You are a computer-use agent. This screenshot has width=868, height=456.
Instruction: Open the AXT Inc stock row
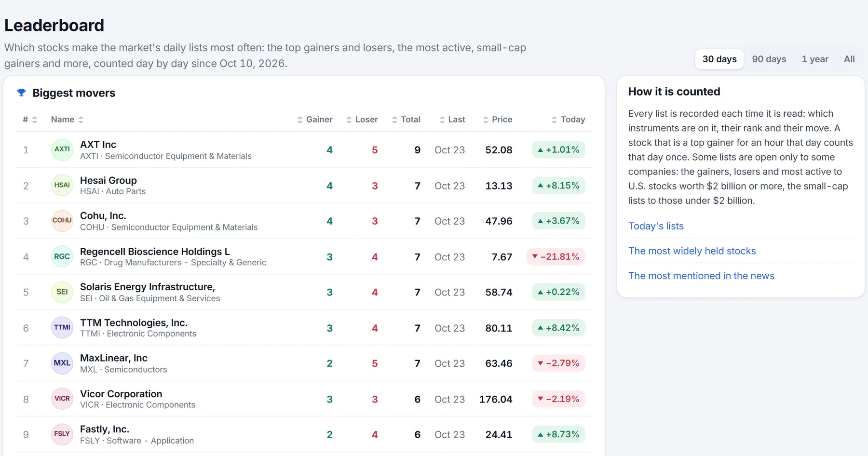[304, 150]
